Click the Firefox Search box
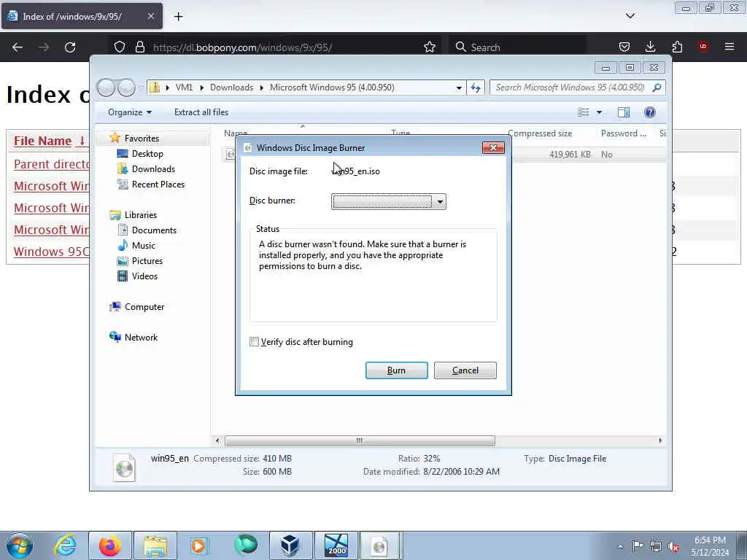 [517, 47]
